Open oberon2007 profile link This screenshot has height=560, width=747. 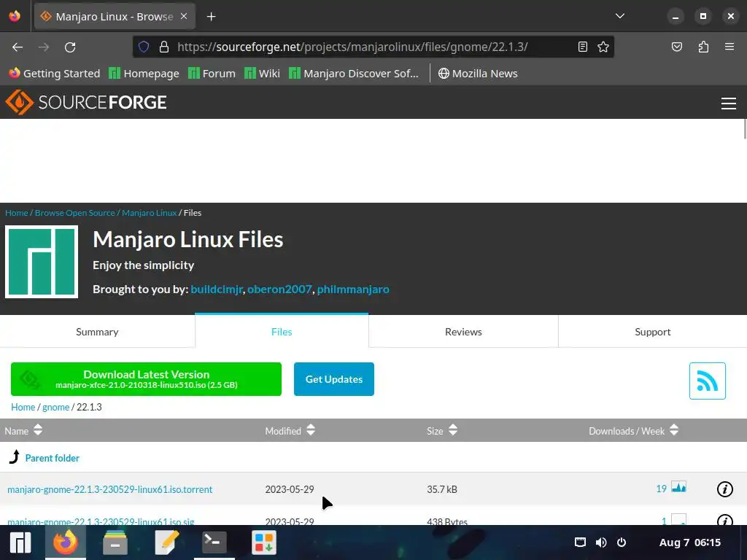click(x=279, y=289)
